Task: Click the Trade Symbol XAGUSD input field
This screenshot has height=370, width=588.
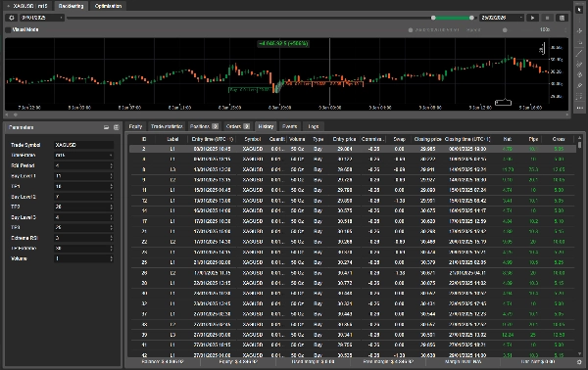Action: (x=84, y=145)
